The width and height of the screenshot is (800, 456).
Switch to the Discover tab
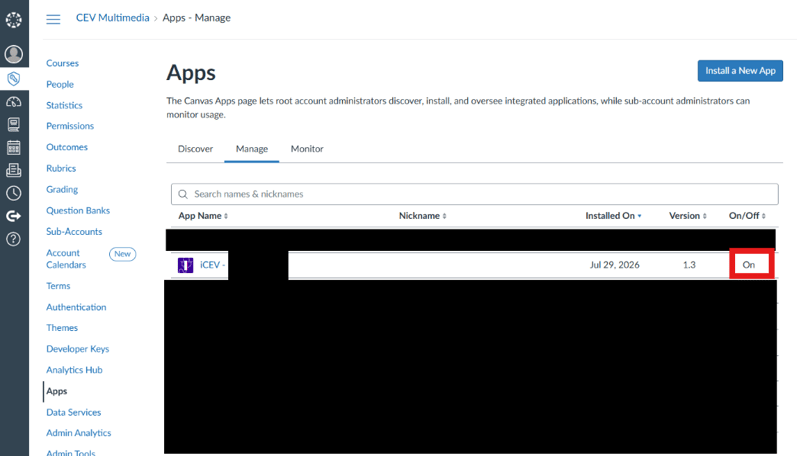tap(195, 149)
